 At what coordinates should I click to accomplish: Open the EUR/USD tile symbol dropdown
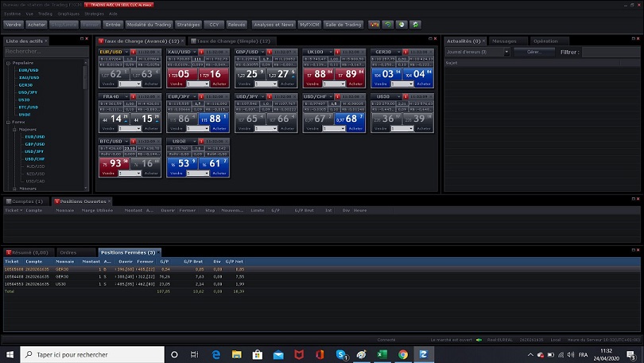coord(125,52)
